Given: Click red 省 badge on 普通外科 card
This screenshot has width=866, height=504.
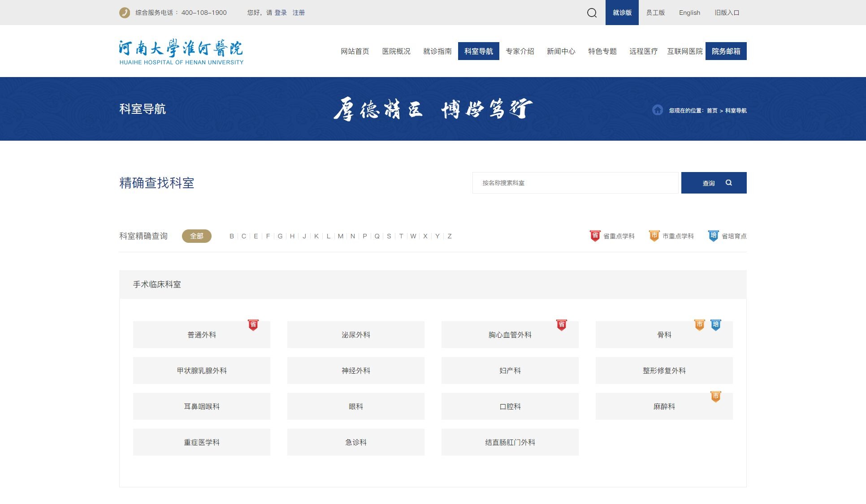Looking at the screenshot, I should [x=253, y=325].
